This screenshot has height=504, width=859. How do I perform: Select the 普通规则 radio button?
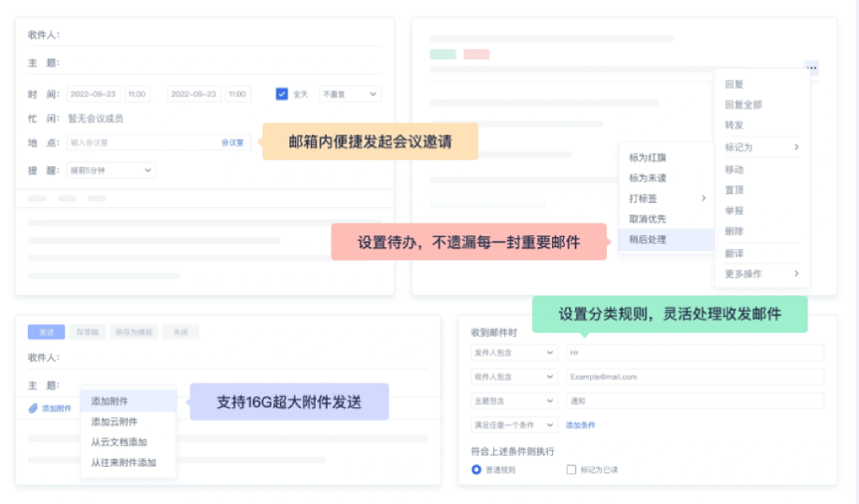tap(476, 470)
